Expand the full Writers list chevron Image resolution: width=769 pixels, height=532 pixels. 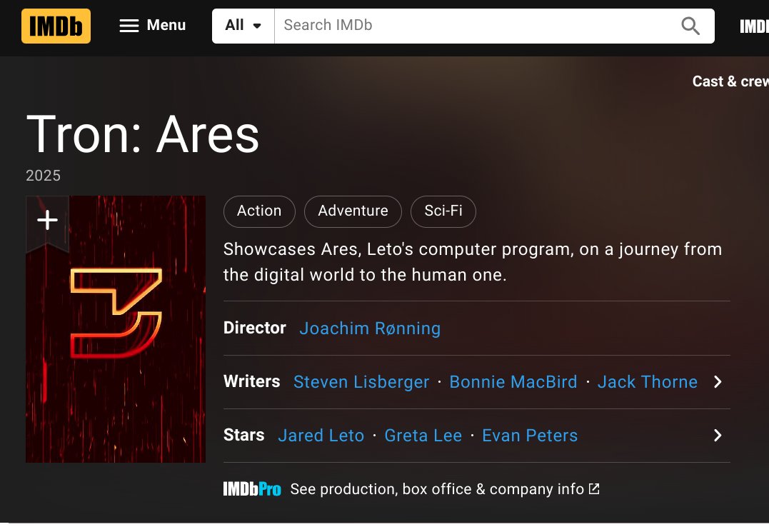click(718, 382)
